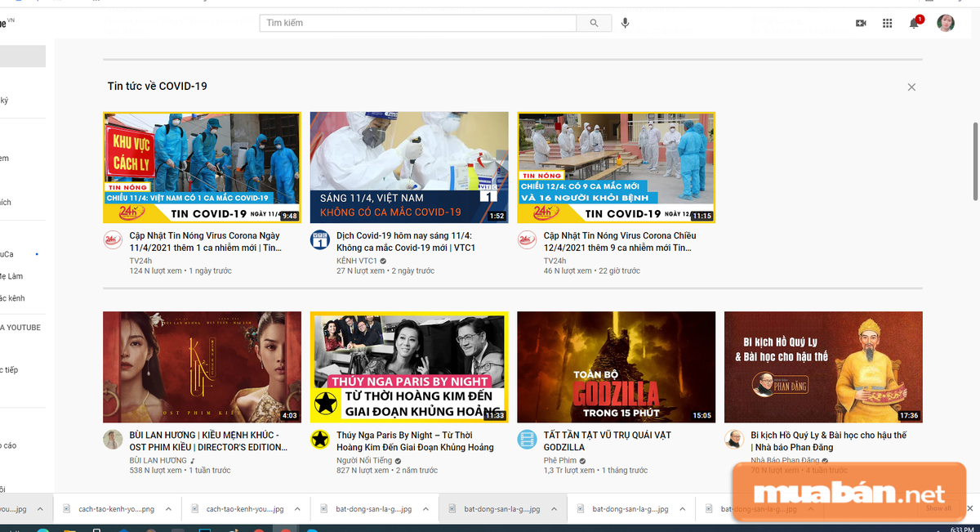The width and height of the screenshot is (980, 532).
Task: Open the BÙI LAN HƯƠNG channel avatar
Action: pos(113,440)
